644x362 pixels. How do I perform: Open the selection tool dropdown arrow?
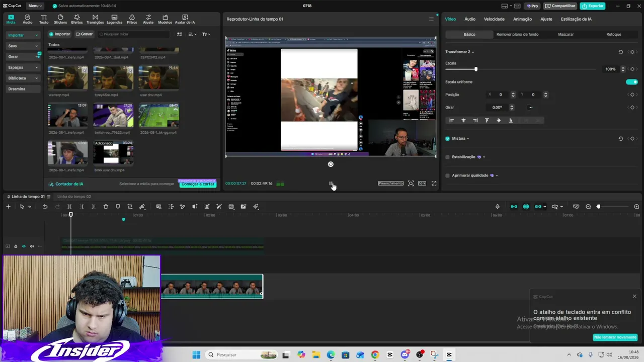click(x=29, y=207)
